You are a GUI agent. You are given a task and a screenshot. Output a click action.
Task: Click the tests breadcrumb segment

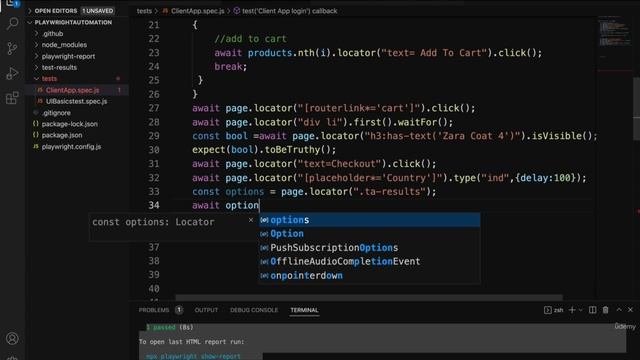click(x=144, y=11)
